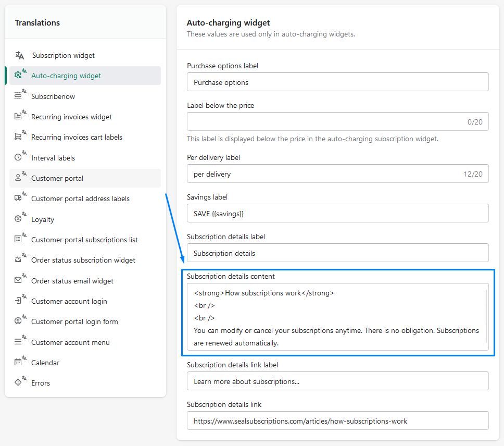Open Recurring invoices widget section
504x446 pixels.
click(x=71, y=117)
